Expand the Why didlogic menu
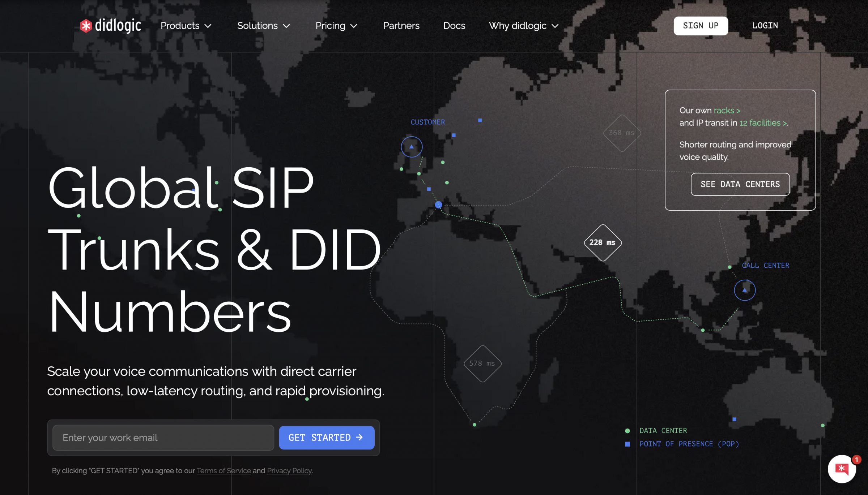Screen dimensions: 868x495 tap(524, 26)
